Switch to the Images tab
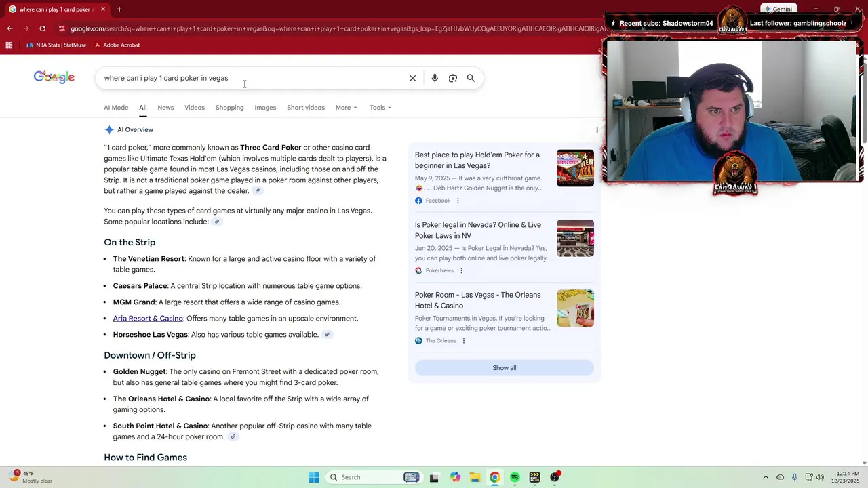The image size is (868, 488). [x=265, y=108]
